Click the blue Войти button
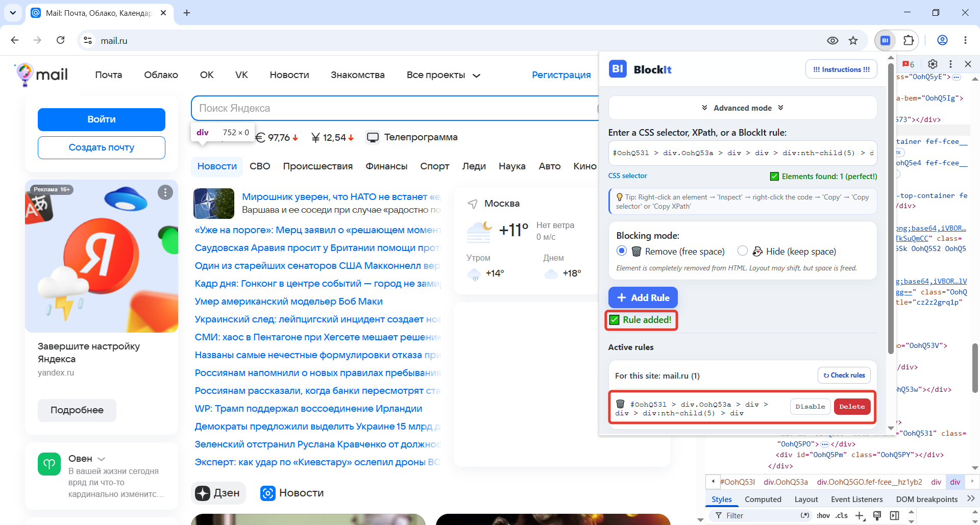Screen dimensions: 980x525 coord(102,119)
